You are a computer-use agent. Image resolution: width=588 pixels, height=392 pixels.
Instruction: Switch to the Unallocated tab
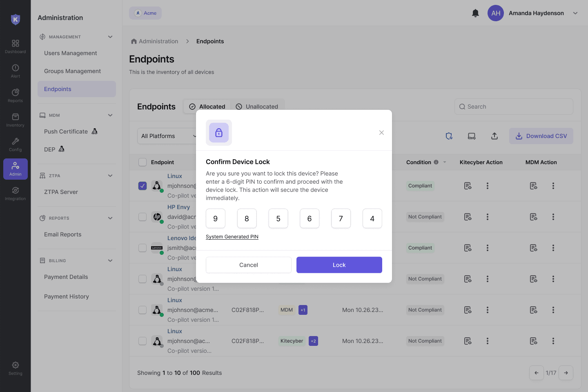257,107
